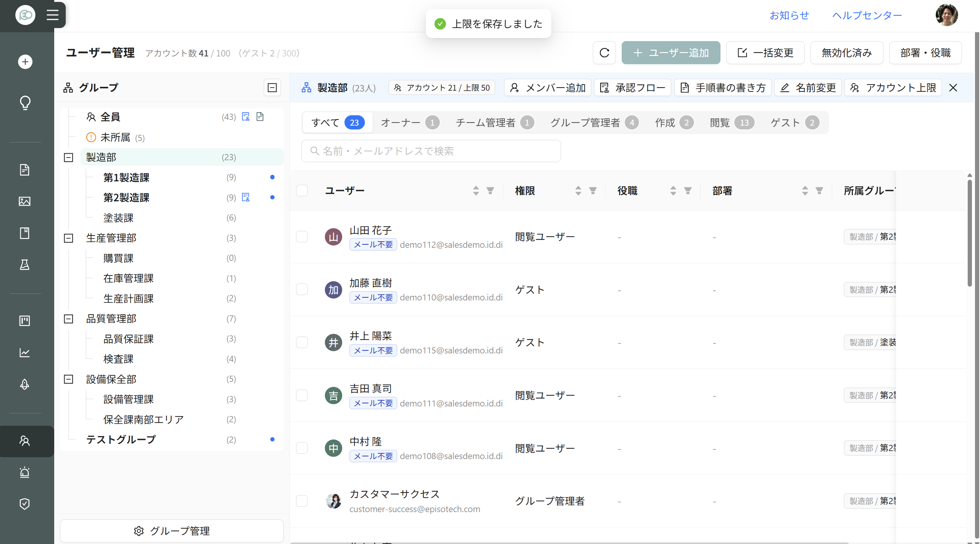This screenshot has width=980, height=544.
Task: Open the bookmark book icon in sidebar
Action: point(25,233)
